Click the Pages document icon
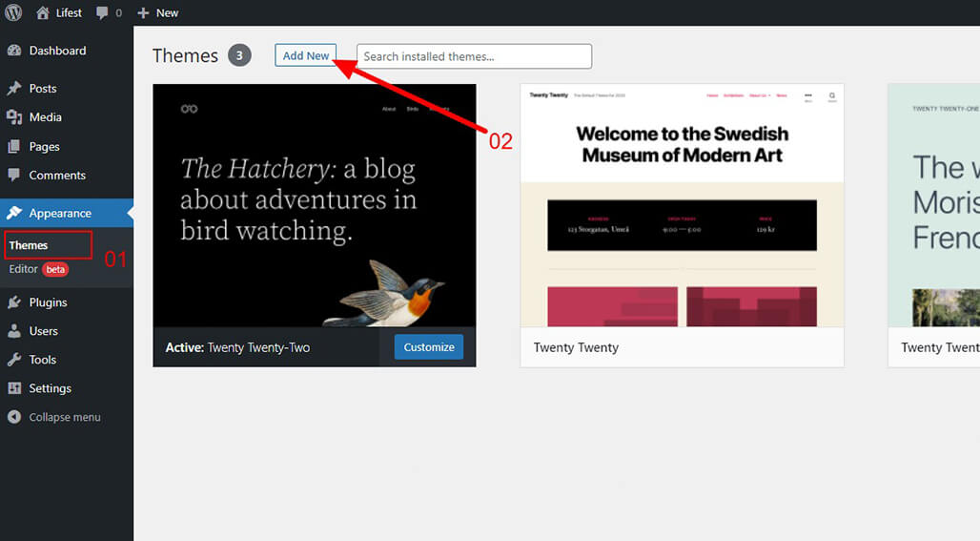This screenshot has height=541, width=980. point(14,146)
